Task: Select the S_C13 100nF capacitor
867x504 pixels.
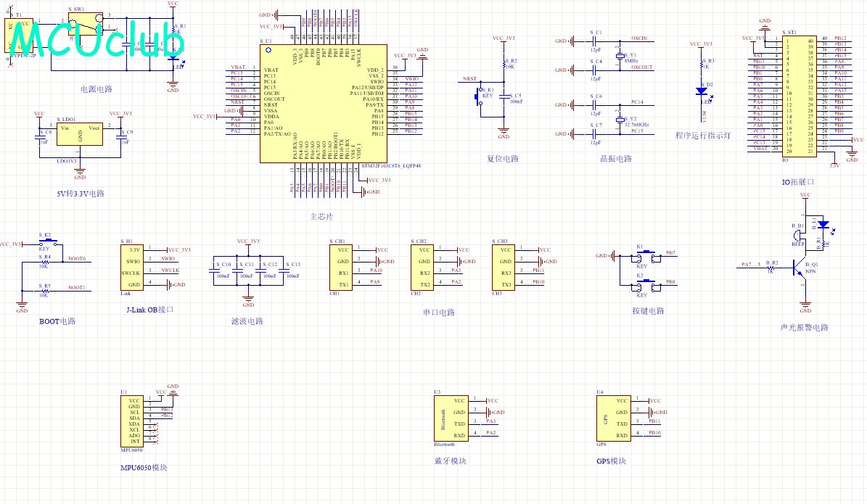Action: [x=284, y=270]
